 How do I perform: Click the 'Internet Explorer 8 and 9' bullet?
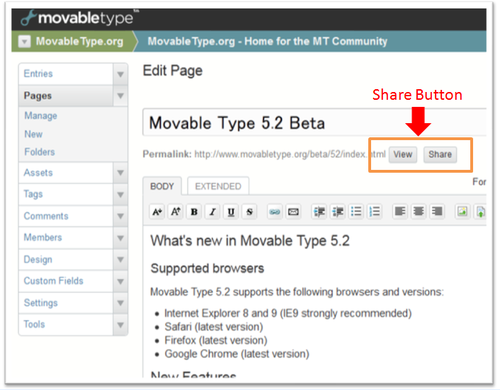[288, 313]
